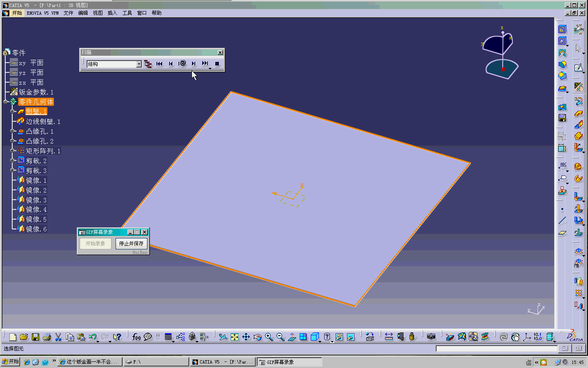
Task: Toggle the hide/show swap icon
Action: [339, 337]
